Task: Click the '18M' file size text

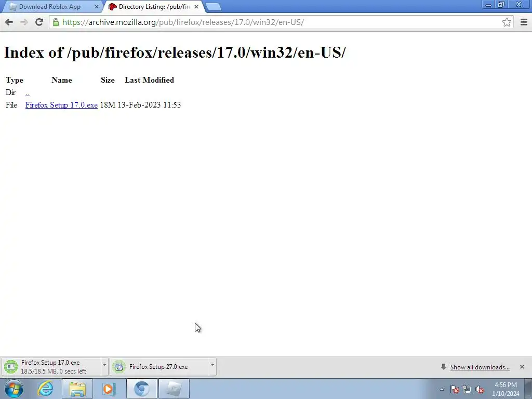Action: tap(108, 105)
